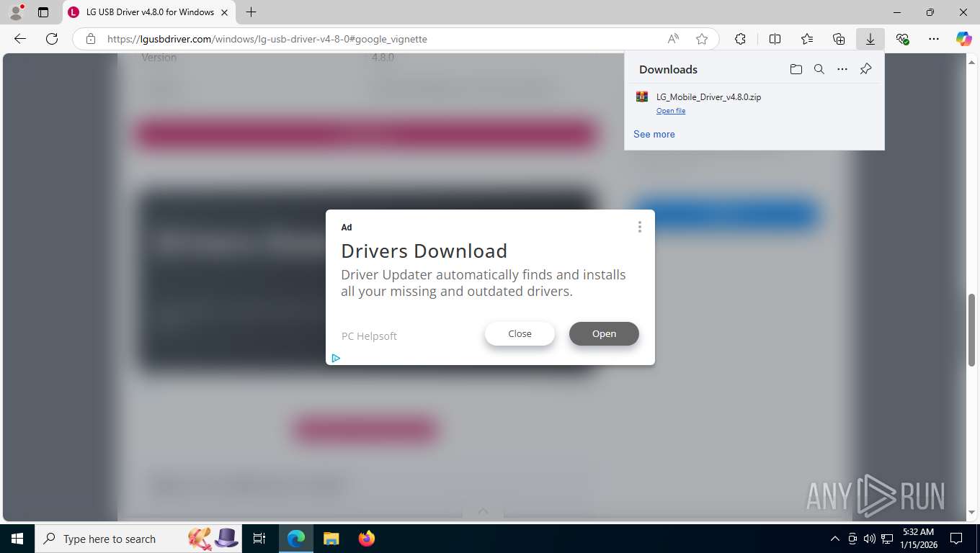Toggle the Split screen icon
This screenshot has width=980, height=553.
pos(775,39)
